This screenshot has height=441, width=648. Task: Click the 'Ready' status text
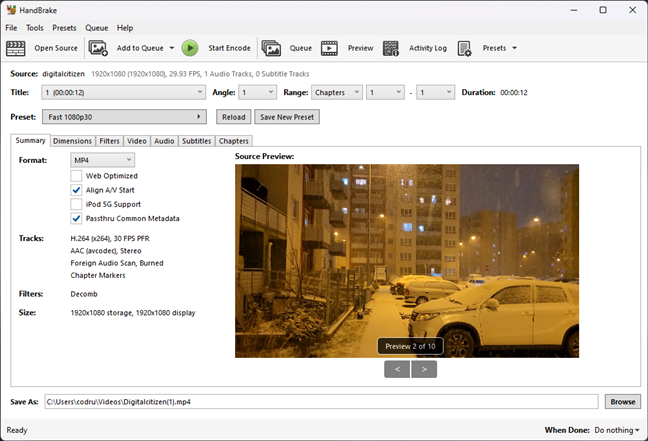(x=17, y=430)
